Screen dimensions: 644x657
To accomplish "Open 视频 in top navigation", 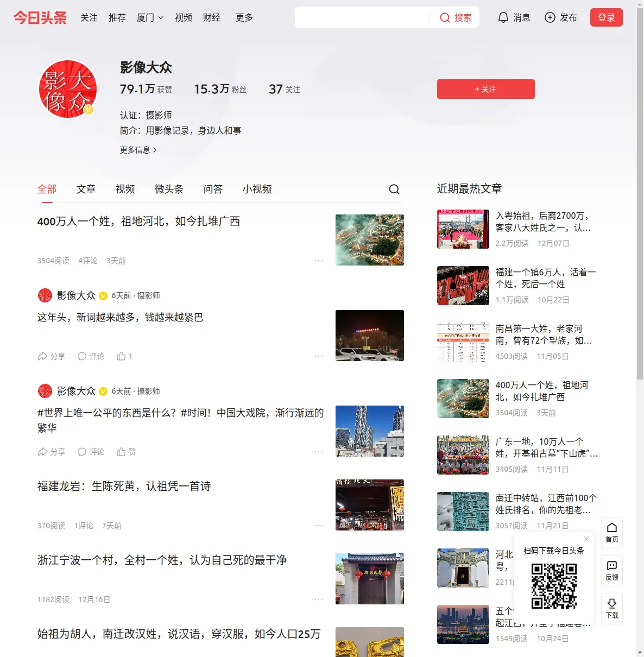I will coord(184,17).
